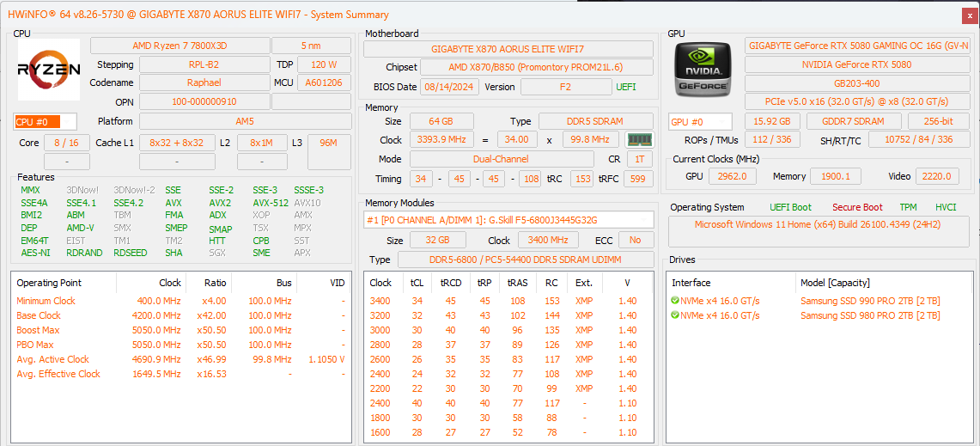Click green check icon for Samsung SSD 990 PRO
Viewport: 980px width, 446px height.
click(675, 301)
